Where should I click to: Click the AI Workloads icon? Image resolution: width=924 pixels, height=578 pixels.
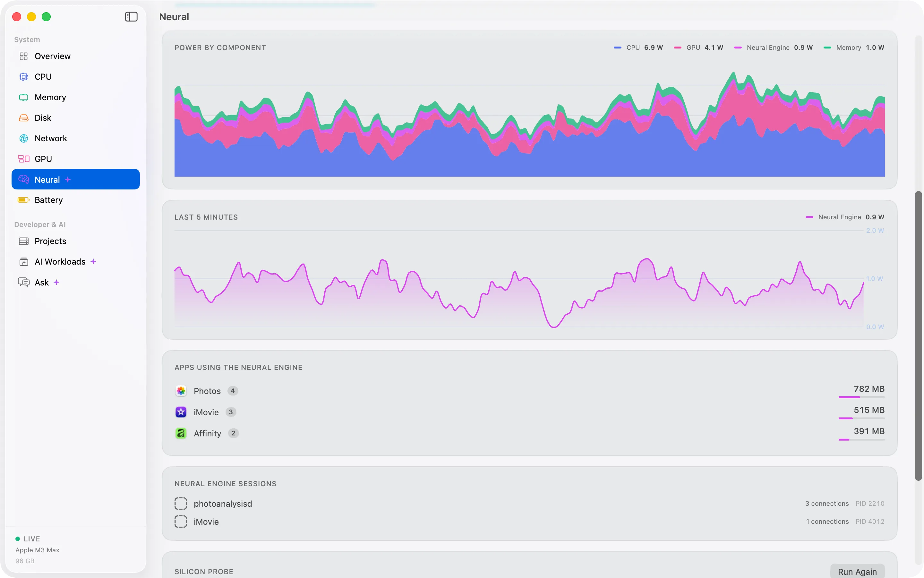click(24, 261)
